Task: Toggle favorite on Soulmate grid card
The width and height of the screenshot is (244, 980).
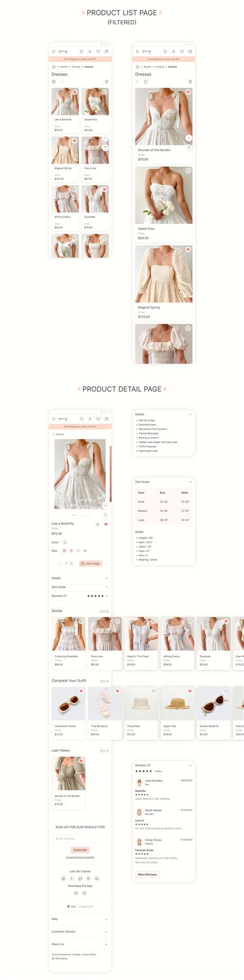Action: point(104,190)
